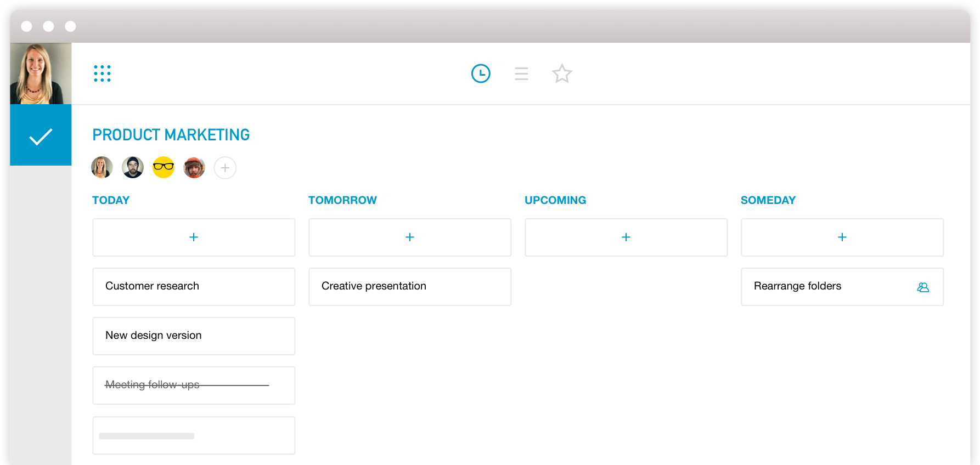Click the Product Marketing project title
The image size is (980, 465).
171,135
